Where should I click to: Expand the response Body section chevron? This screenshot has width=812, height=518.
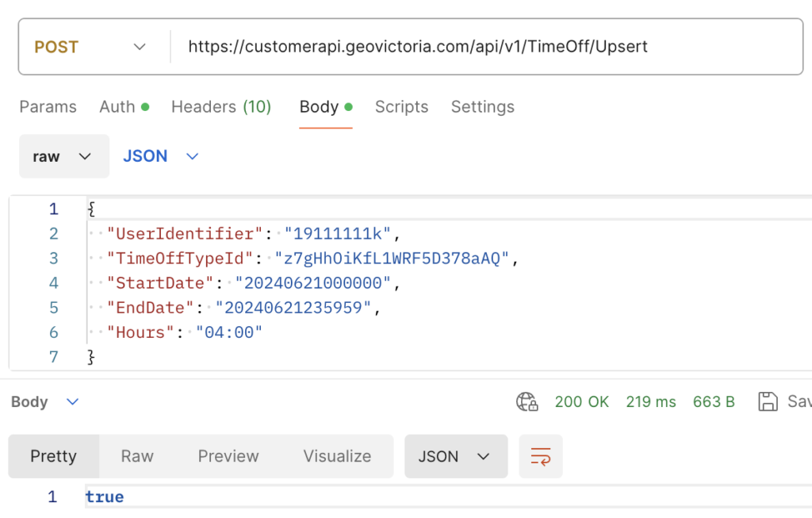point(72,402)
